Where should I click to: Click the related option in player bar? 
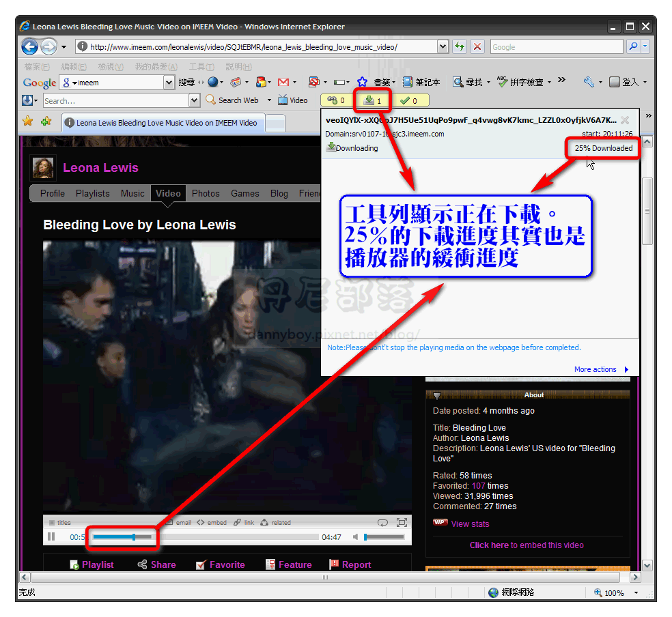coord(276,522)
